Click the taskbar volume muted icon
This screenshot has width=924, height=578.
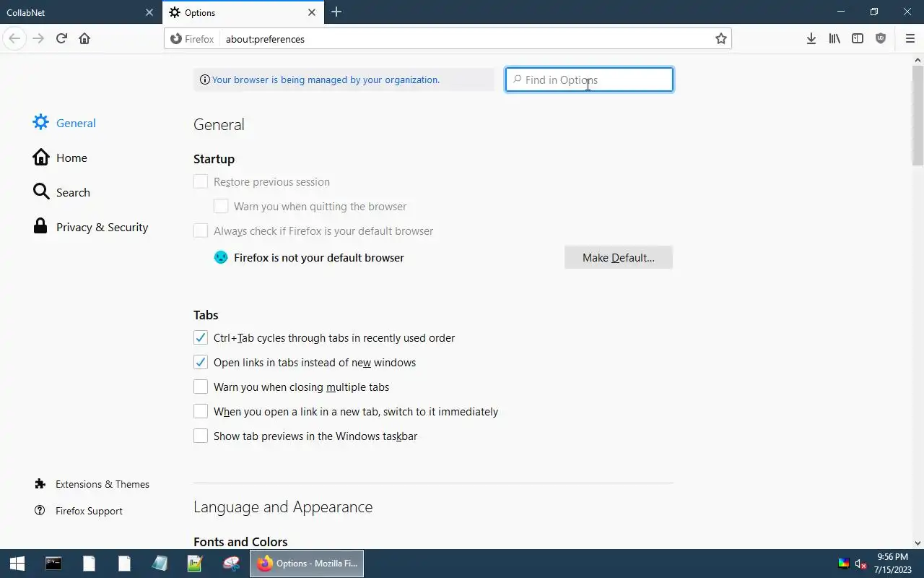pyautogui.click(x=860, y=564)
